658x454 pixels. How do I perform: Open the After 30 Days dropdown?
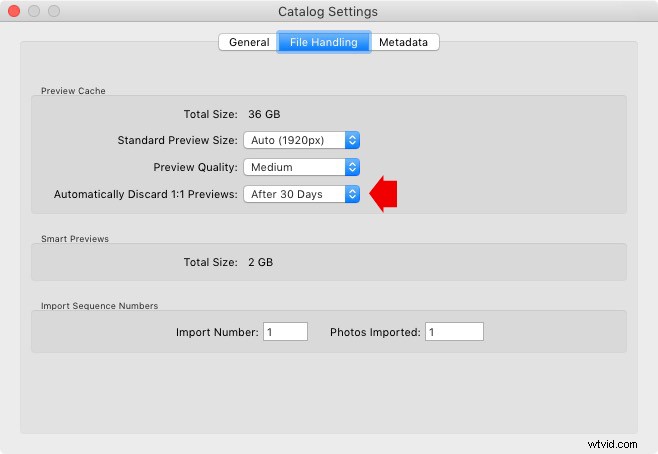point(302,194)
